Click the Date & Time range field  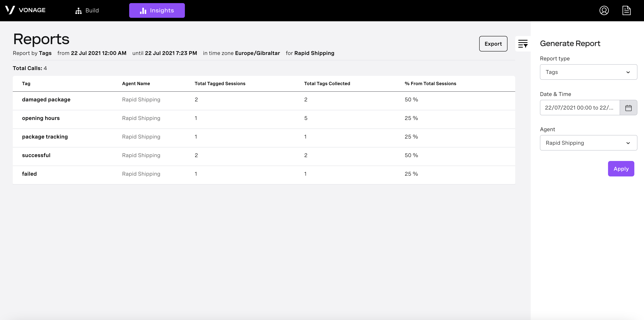click(x=580, y=108)
